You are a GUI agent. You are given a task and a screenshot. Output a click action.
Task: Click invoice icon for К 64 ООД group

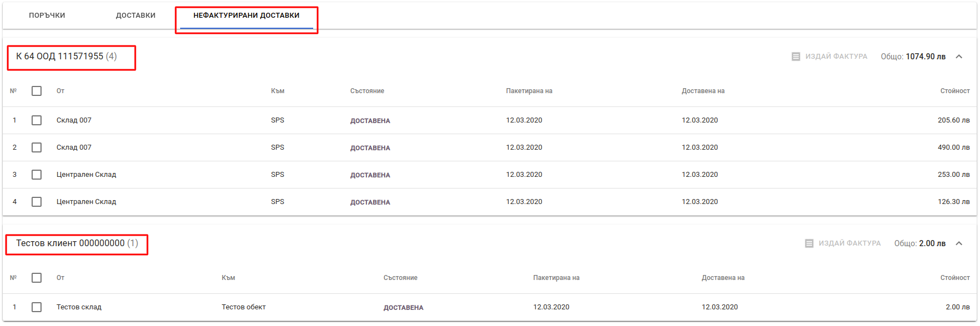[x=795, y=57]
